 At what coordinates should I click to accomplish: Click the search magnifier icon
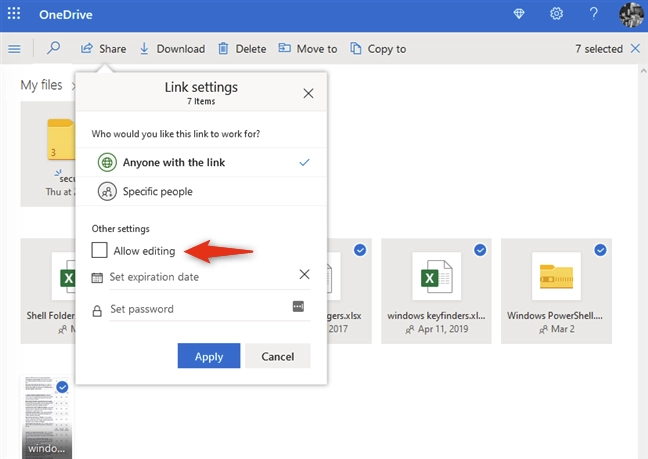point(53,48)
